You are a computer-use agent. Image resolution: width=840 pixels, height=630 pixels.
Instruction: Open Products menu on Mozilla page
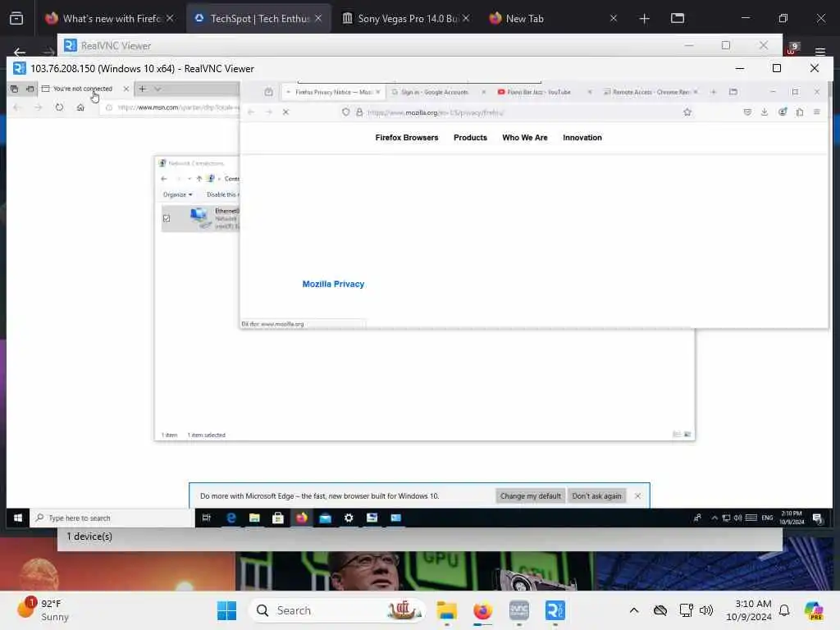click(470, 138)
